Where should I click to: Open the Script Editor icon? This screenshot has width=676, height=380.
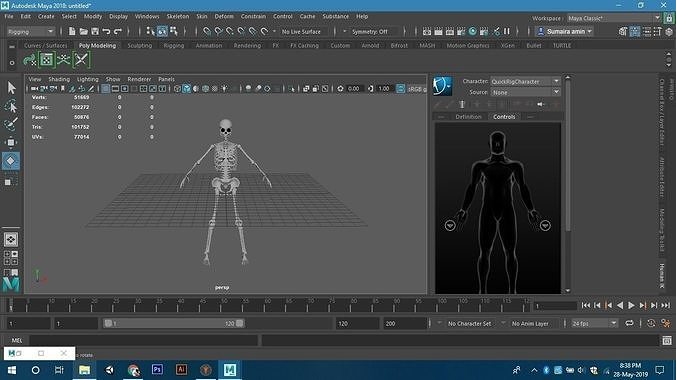(x=667, y=340)
